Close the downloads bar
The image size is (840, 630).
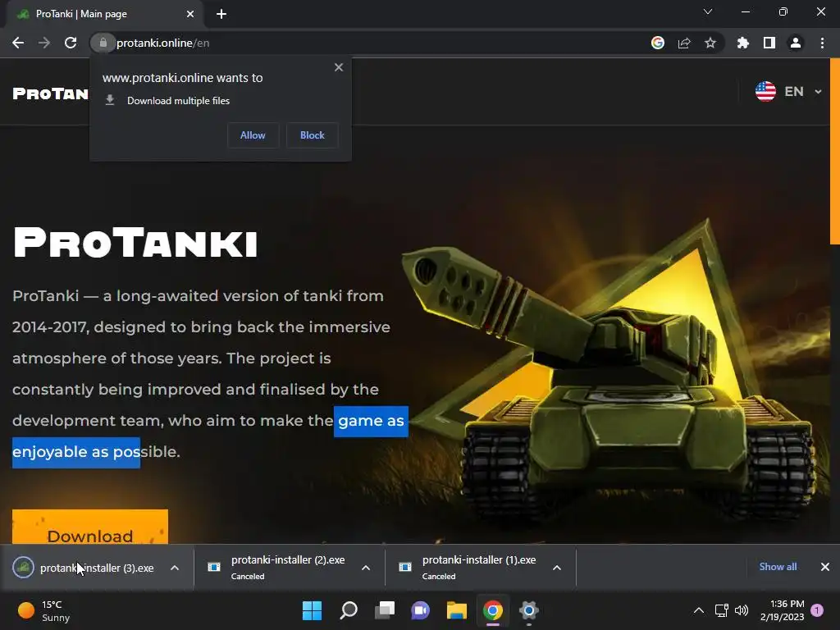click(825, 567)
